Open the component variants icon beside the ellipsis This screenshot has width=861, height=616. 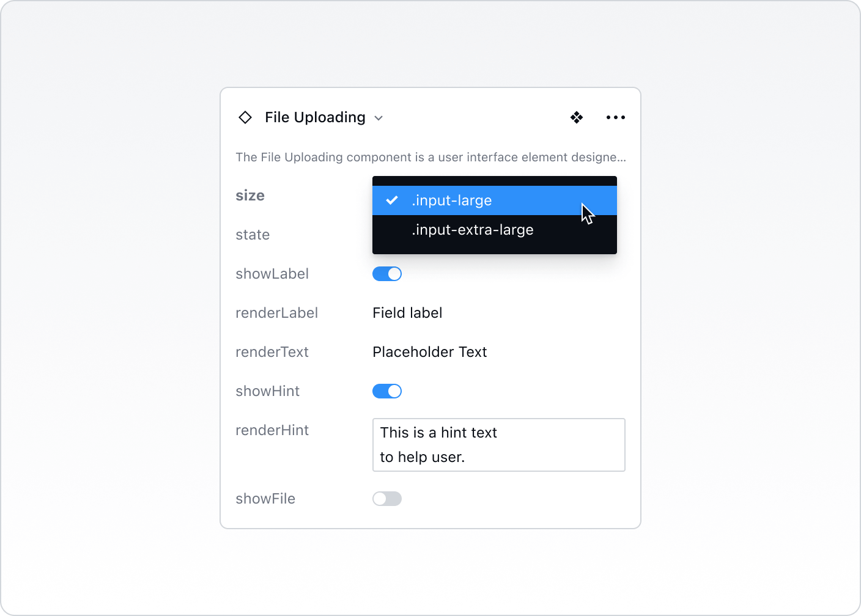pyautogui.click(x=577, y=117)
